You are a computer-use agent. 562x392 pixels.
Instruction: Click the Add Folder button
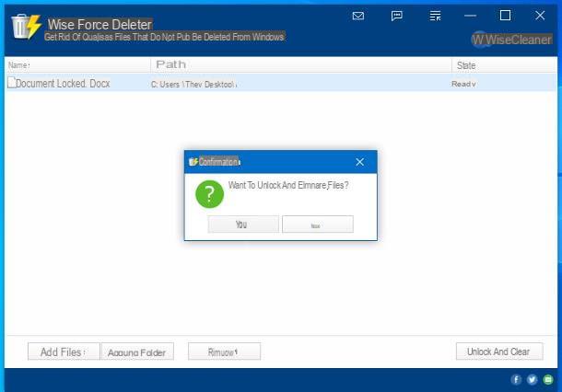click(x=137, y=352)
